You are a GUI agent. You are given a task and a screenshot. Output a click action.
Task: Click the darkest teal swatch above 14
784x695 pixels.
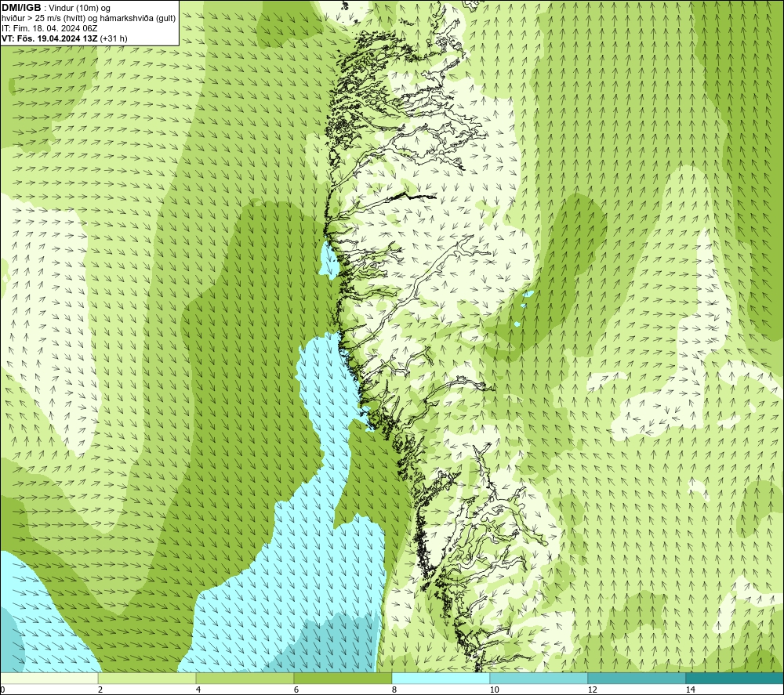coord(735,679)
